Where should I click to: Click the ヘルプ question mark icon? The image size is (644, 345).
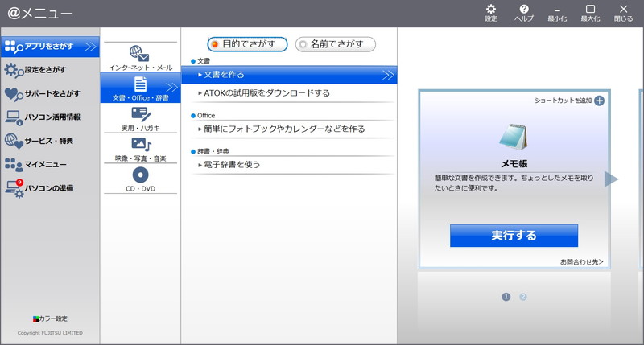[x=524, y=10]
